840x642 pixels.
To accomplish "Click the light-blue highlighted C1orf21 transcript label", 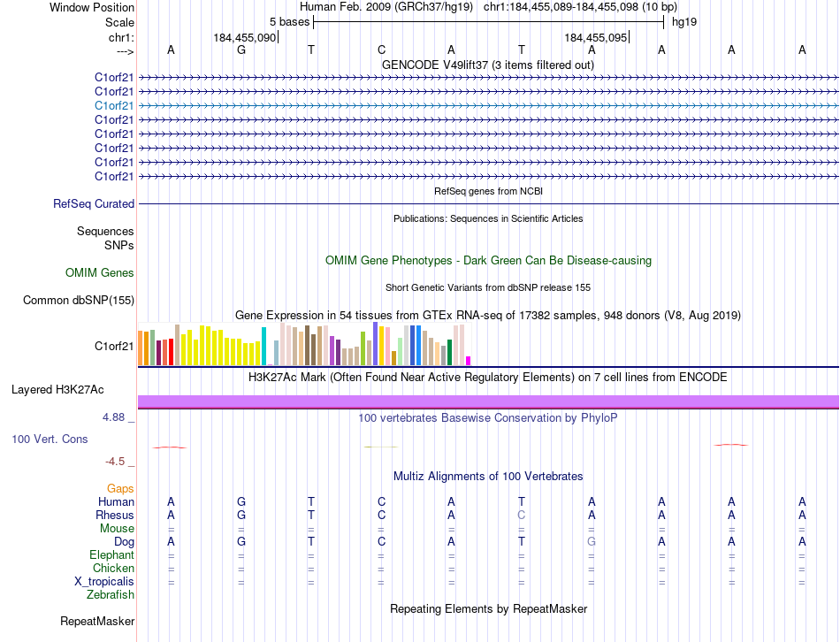I will point(114,105).
